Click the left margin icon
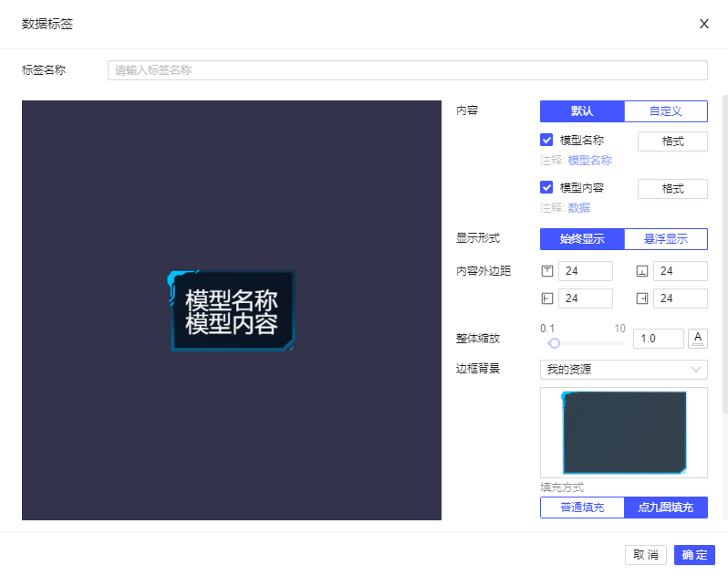The image size is (728, 576). 547,298
